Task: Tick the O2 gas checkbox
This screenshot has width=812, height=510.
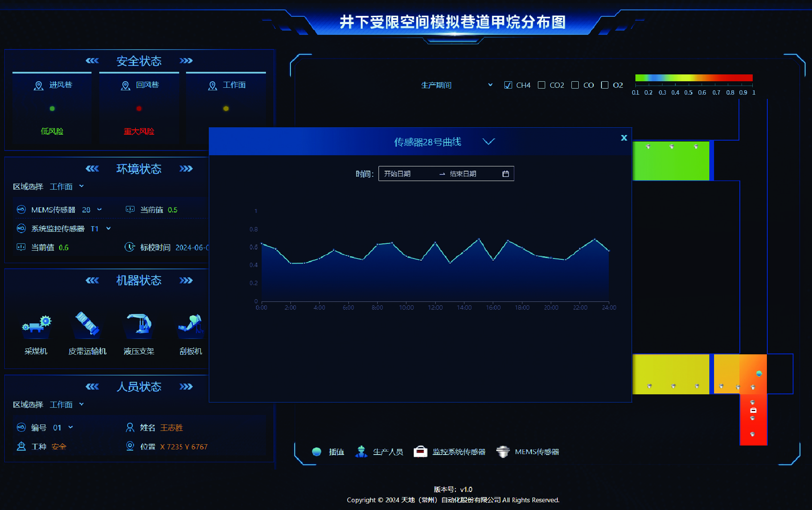Action: click(x=604, y=85)
